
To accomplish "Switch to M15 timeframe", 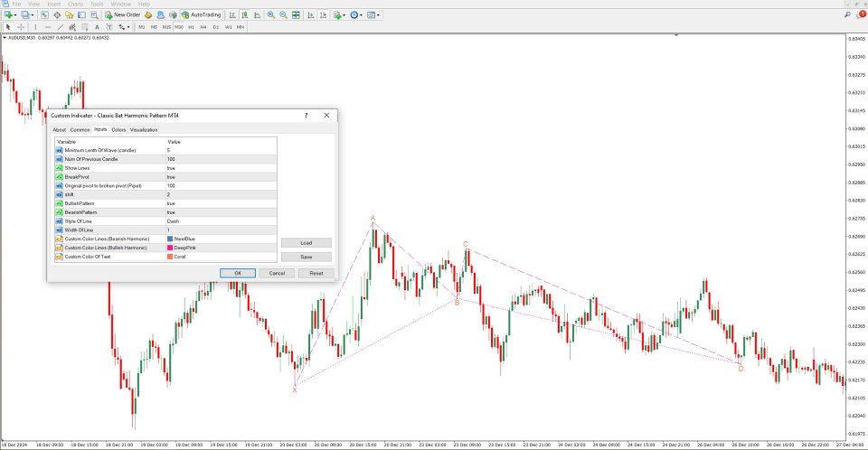I will point(166,26).
